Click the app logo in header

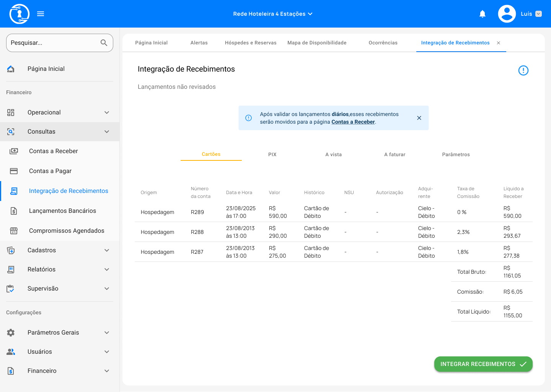point(19,14)
